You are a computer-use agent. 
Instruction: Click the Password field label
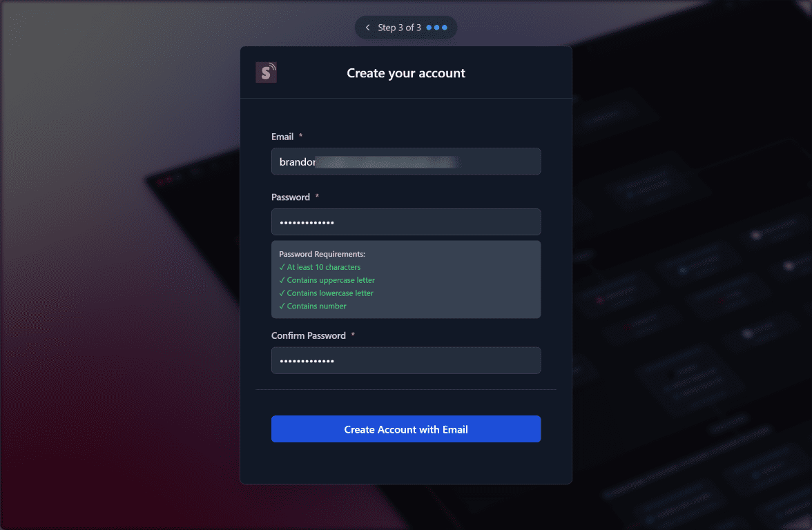pos(291,197)
